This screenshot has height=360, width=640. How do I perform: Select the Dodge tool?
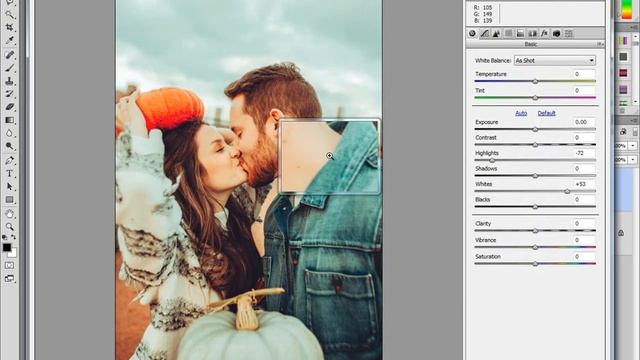[9, 146]
